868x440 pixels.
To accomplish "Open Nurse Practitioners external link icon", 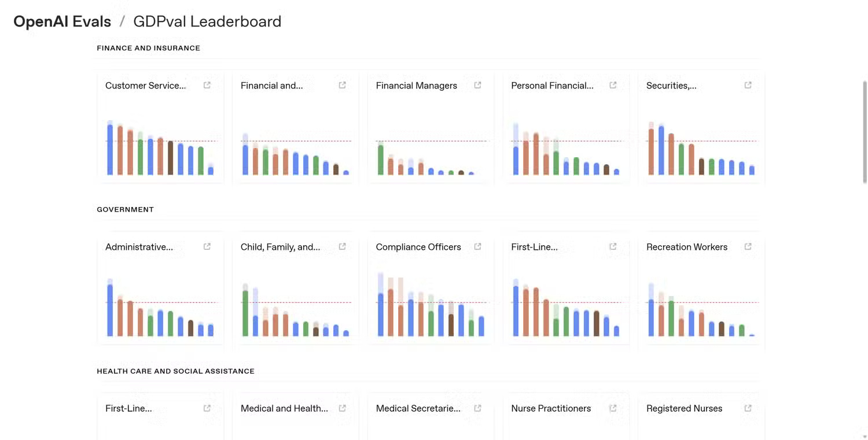I will (x=612, y=408).
